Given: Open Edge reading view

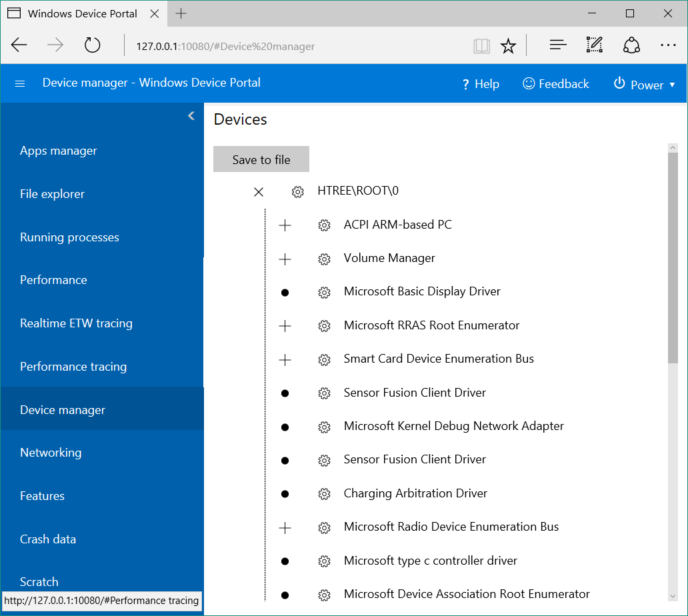Looking at the screenshot, I should pyautogui.click(x=481, y=45).
